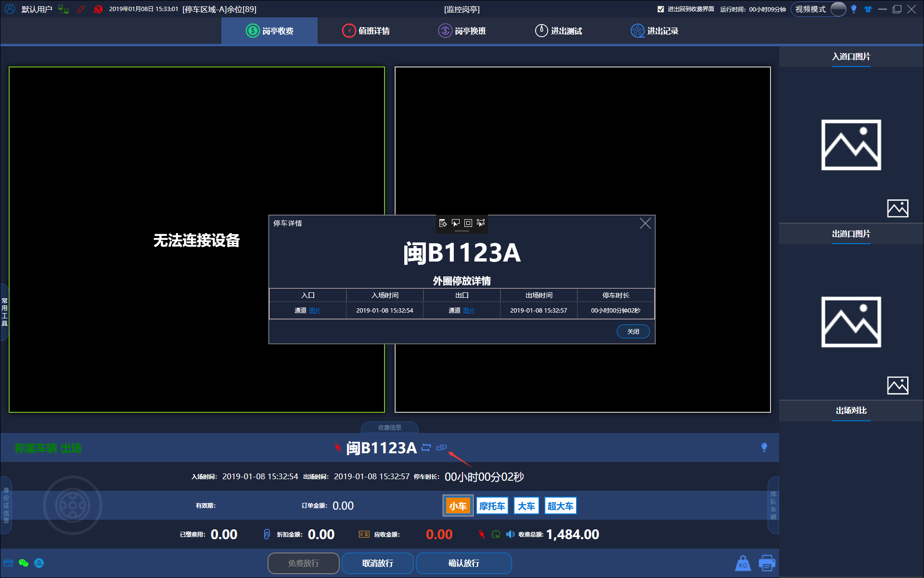Click the red pen edit plate icon
Image resolution: width=924 pixels, height=578 pixels.
coord(338,448)
